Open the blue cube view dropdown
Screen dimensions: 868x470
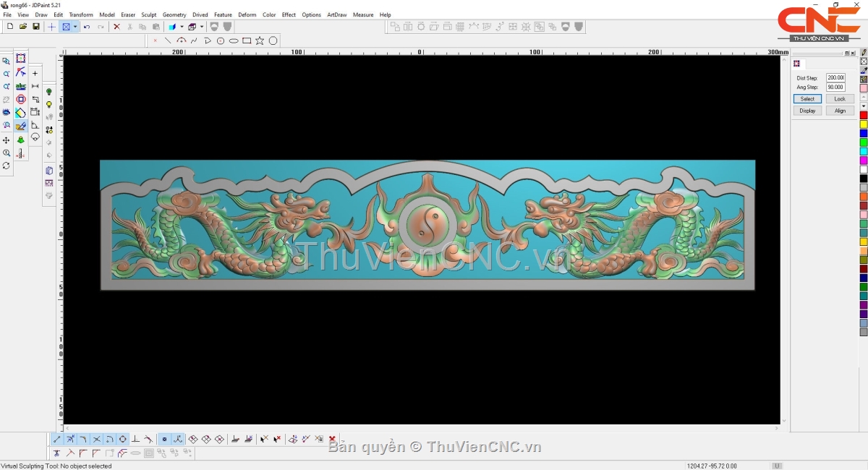[x=182, y=27]
